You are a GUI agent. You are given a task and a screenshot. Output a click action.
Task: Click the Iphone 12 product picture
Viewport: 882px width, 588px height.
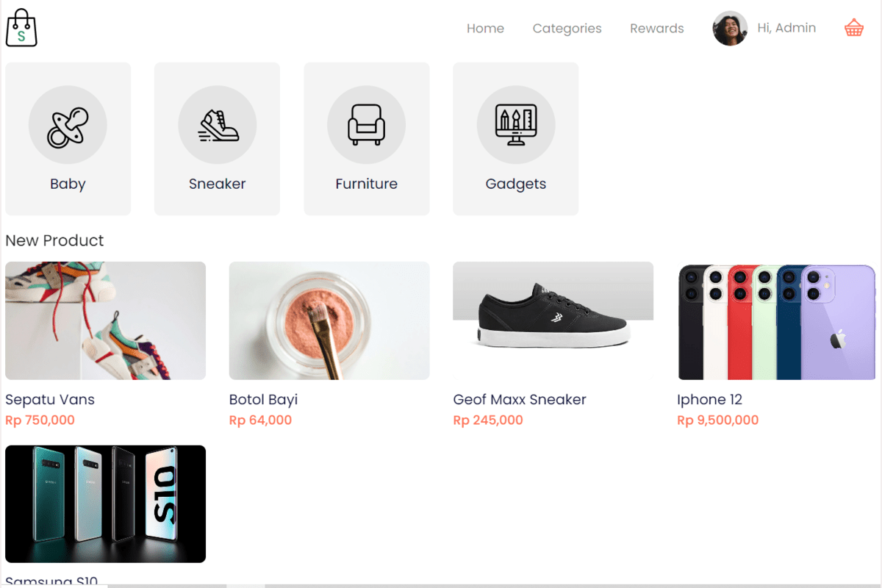776,320
